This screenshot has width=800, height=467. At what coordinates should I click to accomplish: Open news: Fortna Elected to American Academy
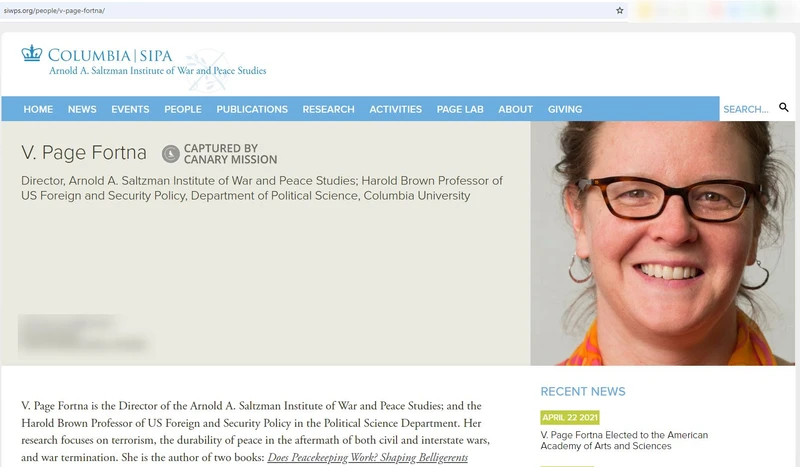(624, 440)
